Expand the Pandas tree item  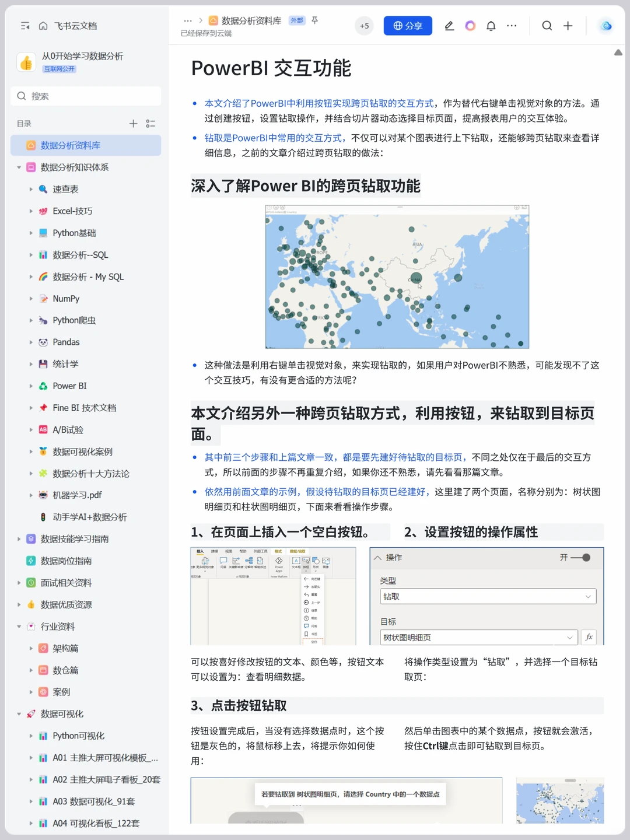(31, 342)
